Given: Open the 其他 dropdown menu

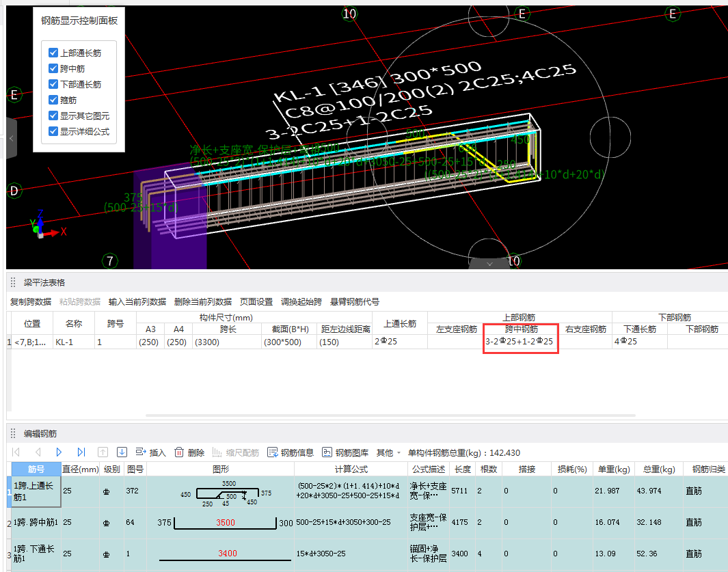Looking at the screenshot, I should coord(388,452).
